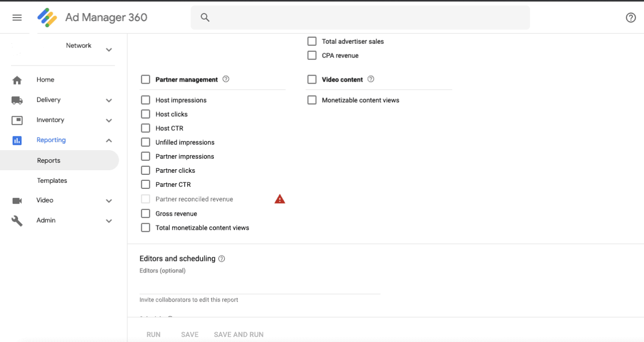Expand the Delivery section
Screen dimensions: 644x342
point(109,100)
